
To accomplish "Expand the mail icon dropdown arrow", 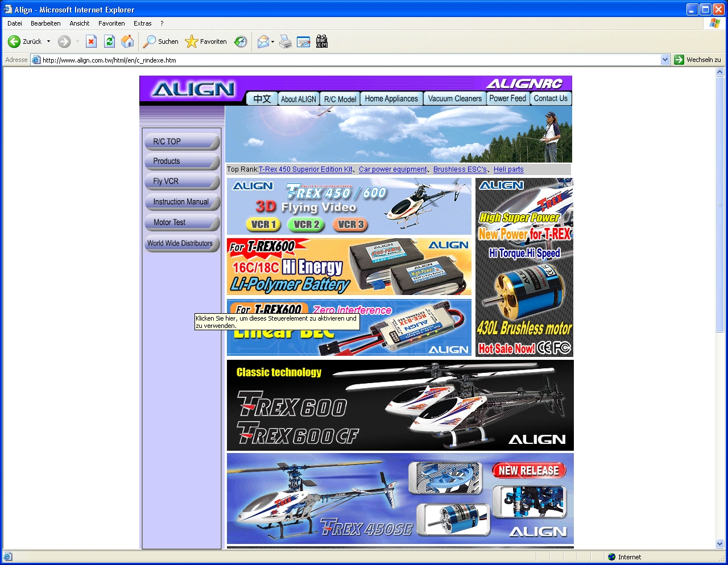I will (273, 41).
